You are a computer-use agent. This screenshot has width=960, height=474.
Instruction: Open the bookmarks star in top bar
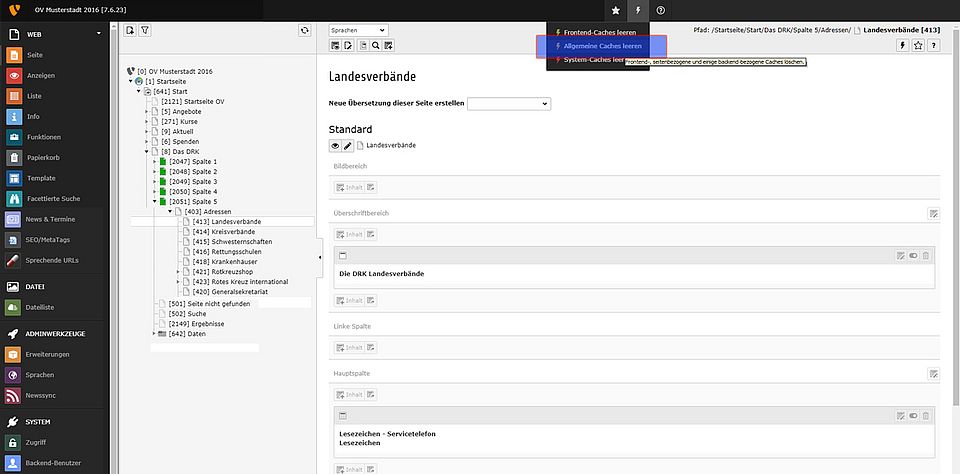pos(616,10)
